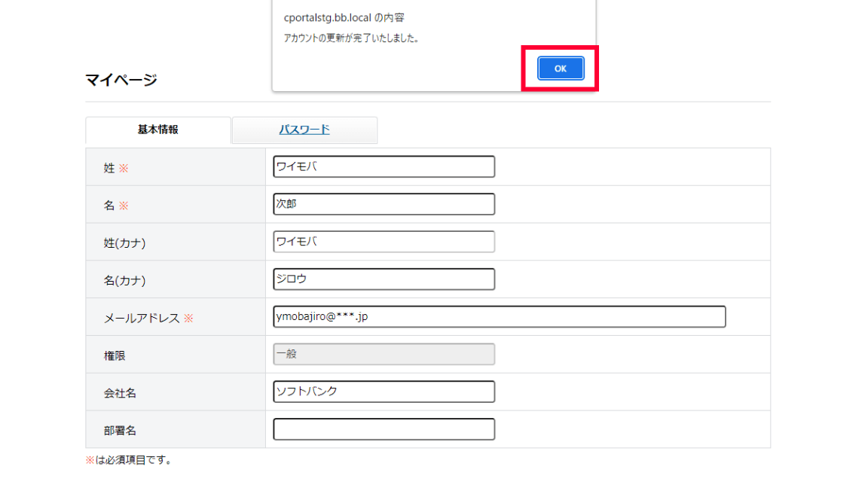Focus the 名 field containing 次郎

pyautogui.click(x=384, y=204)
